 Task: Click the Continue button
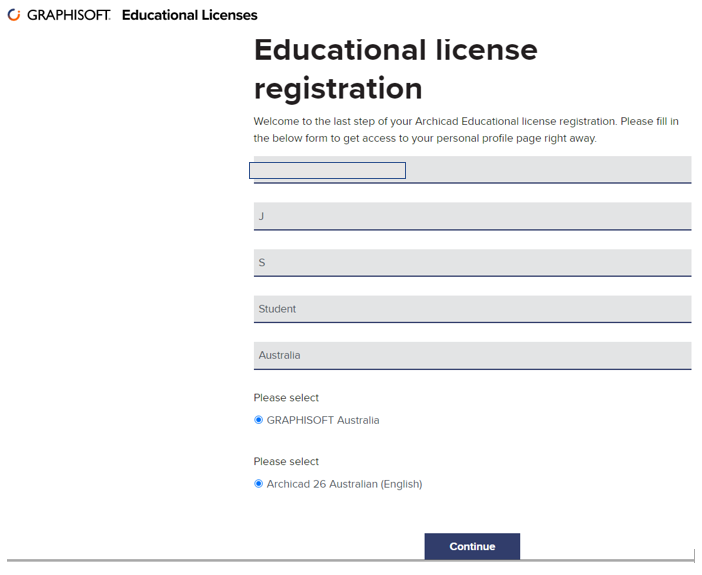point(472,546)
